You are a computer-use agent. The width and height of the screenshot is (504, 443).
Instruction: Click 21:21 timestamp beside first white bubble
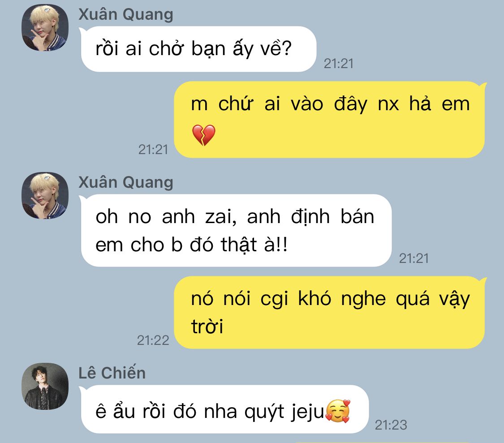tap(339, 63)
